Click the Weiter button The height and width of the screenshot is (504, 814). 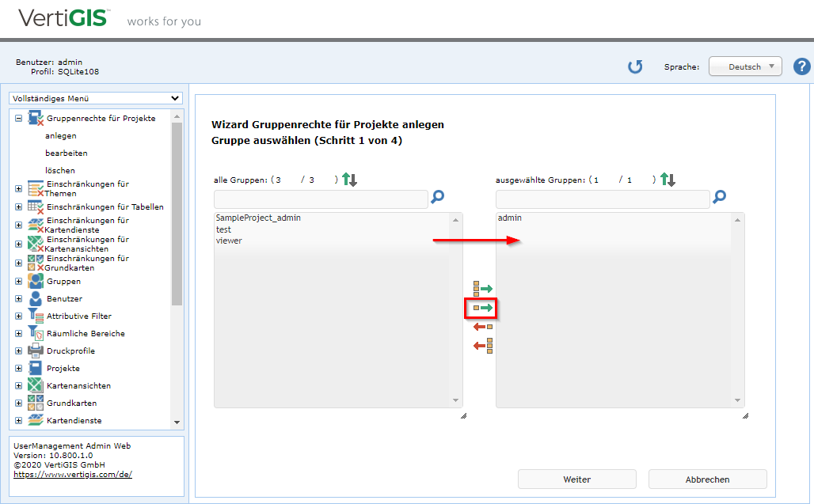576,479
